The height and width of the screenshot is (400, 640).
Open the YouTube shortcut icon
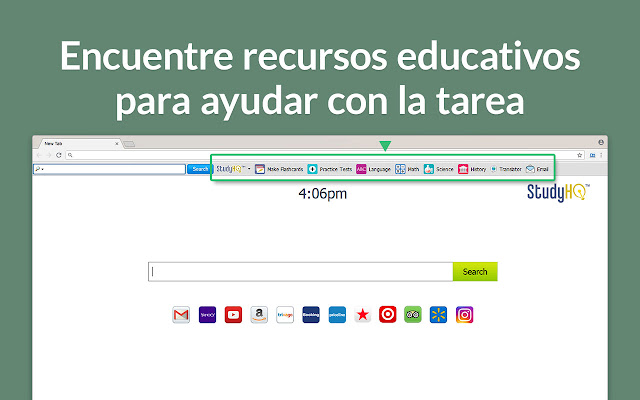coord(233,315)
